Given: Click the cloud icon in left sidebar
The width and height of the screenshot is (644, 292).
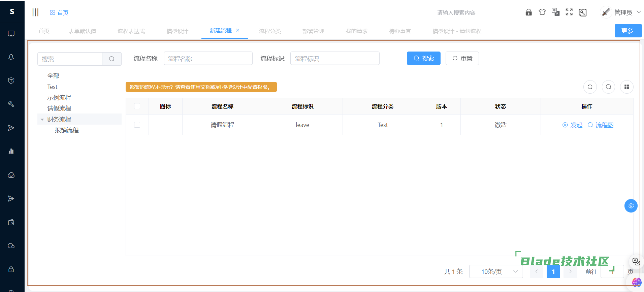Looking at the screenshot, I should 11,175.
